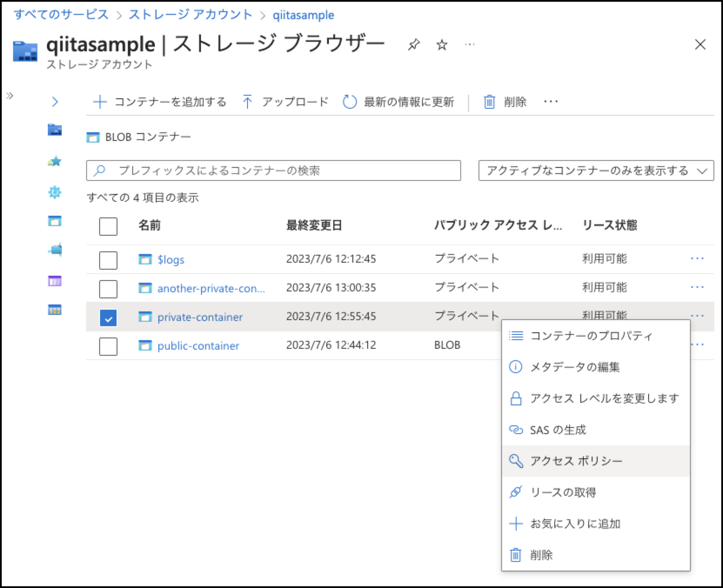Open the private-container link
Image resolution: width=723 pixels, height=588 pixels.
click(200, 317)
